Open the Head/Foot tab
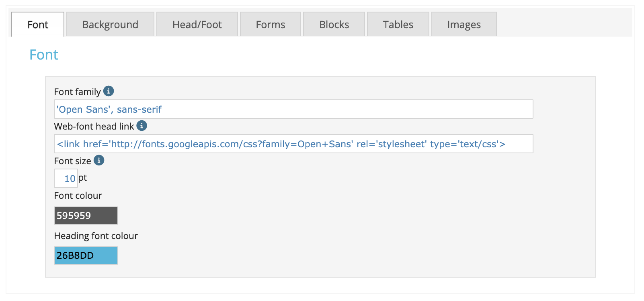The height and width of the screenshot is (301, 644). 197,24
